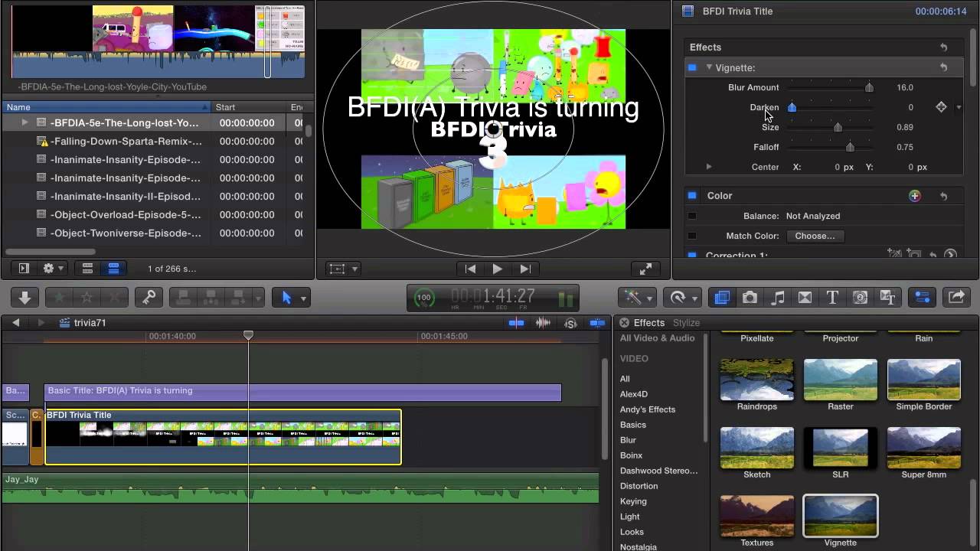Click the Enhancements magic wand button
The width and height of the screenshot is (980, 551).
pyautogui.click(x=637, y=298)
